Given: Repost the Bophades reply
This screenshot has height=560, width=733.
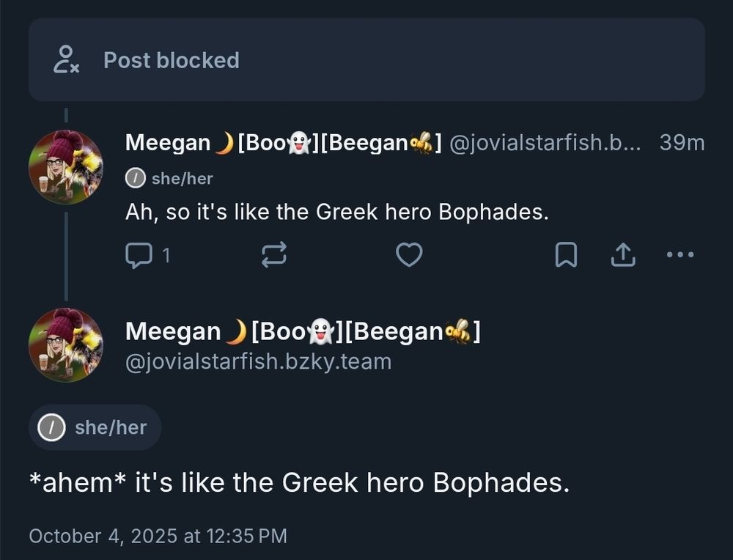Looking at the screenshot, I should coord(274,255).
